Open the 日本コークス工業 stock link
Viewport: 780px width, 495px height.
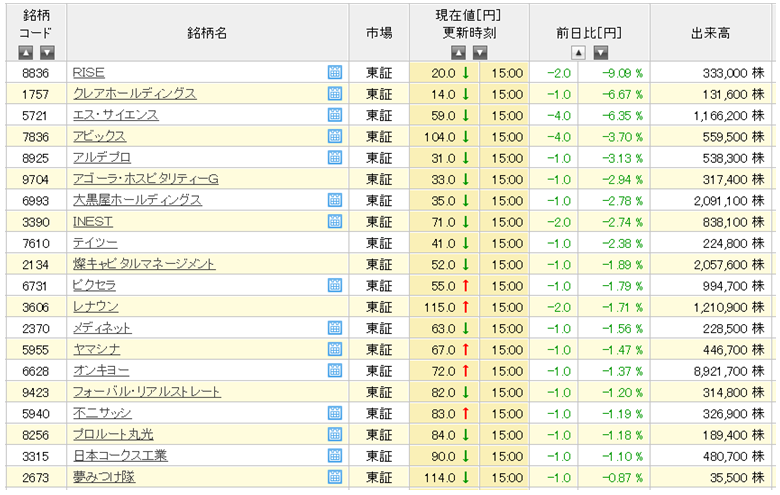(120, 456)
